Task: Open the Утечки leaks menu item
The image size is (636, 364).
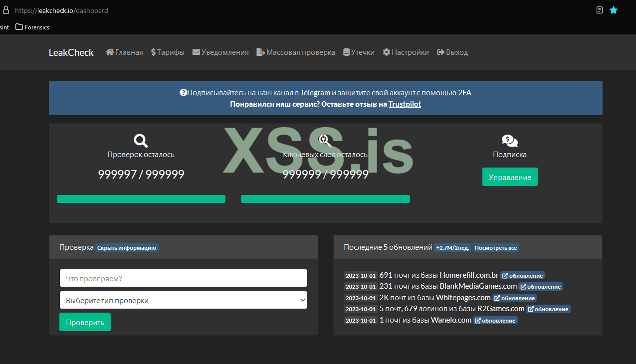Action: pos(359,52)
